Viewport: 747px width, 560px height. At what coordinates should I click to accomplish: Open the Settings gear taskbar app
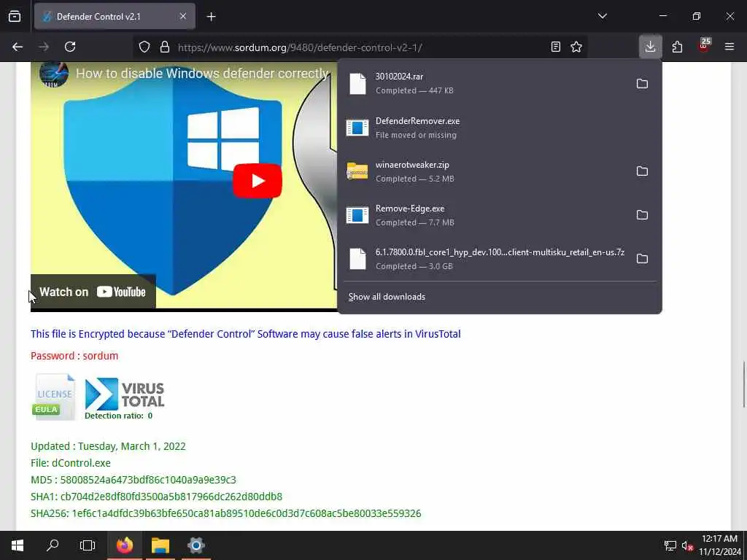(196, 545)
